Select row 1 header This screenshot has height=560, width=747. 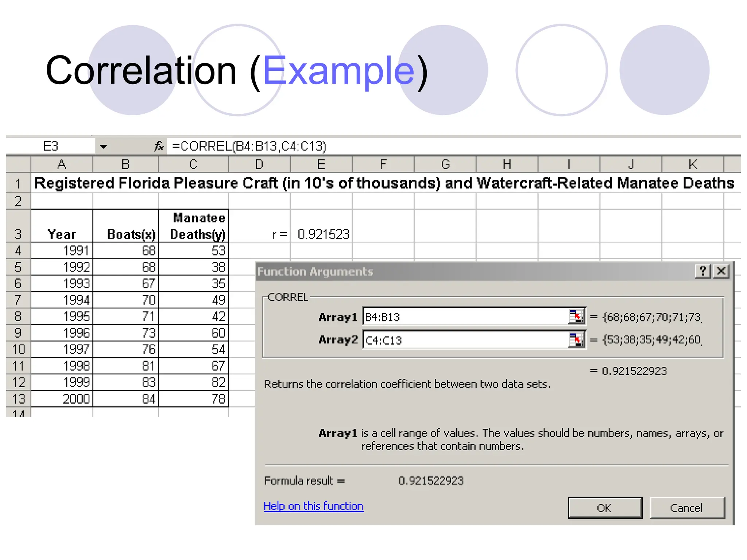tap(18, 183)
